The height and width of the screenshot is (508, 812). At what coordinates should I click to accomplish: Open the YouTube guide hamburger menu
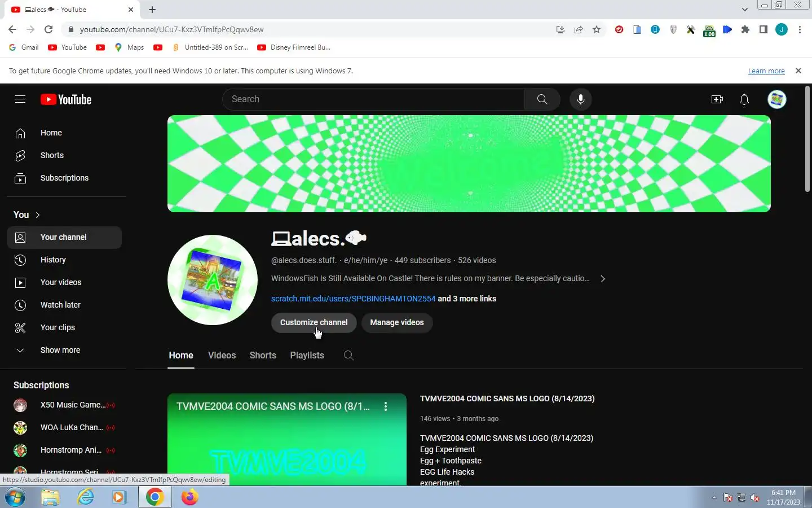[x=20, y=99]
